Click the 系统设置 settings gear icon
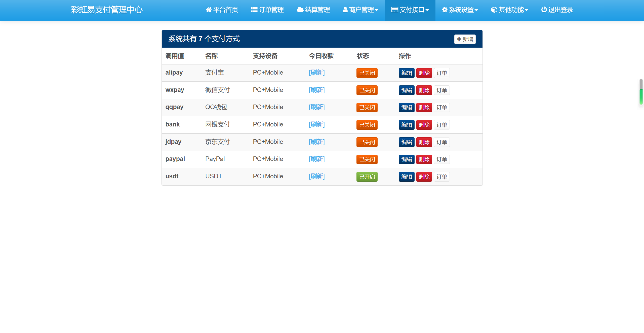 click(445, 9)
